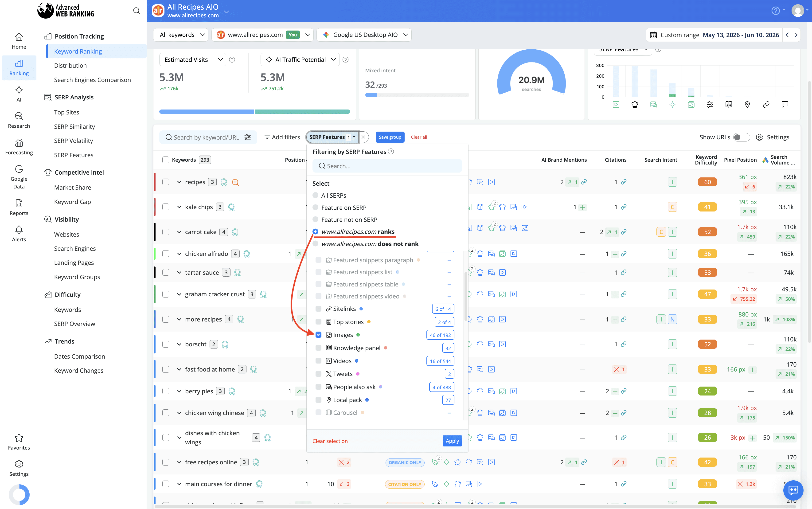
Task: Open the user avatar menu
Action: 798,11
